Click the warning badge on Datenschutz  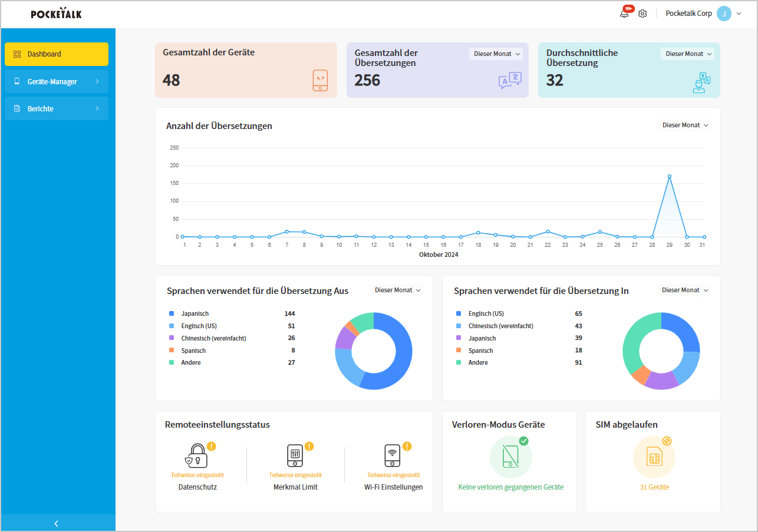pos(211,447)
